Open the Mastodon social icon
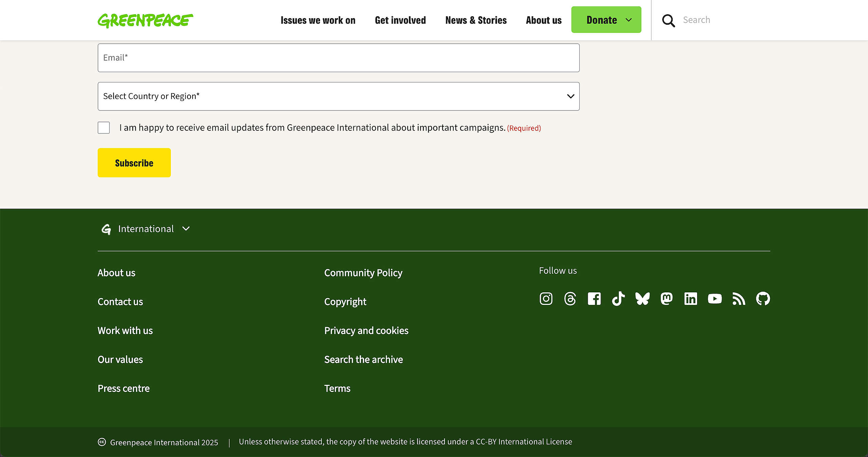This screenshot has width=868, height=457. tap(667, 299)
